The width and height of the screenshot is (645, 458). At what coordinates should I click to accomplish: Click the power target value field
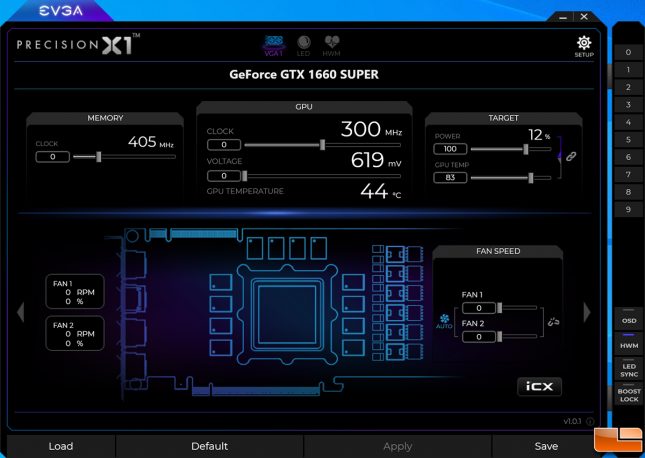coord(450,149)
